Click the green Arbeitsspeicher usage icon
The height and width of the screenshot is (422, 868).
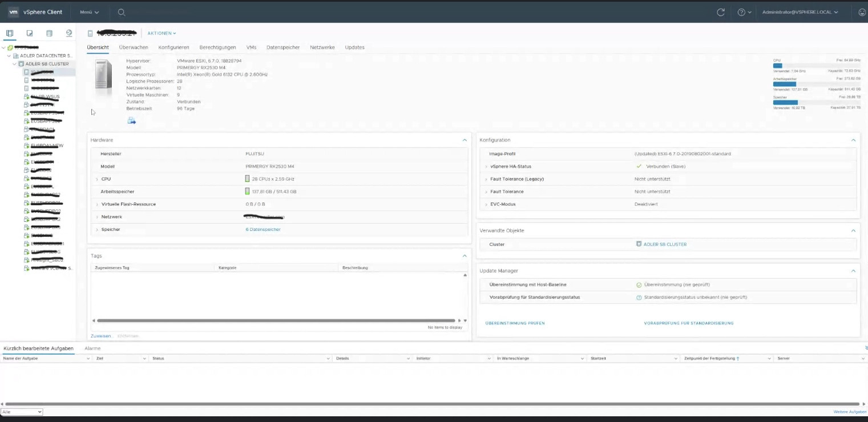(x=247, y=192)
